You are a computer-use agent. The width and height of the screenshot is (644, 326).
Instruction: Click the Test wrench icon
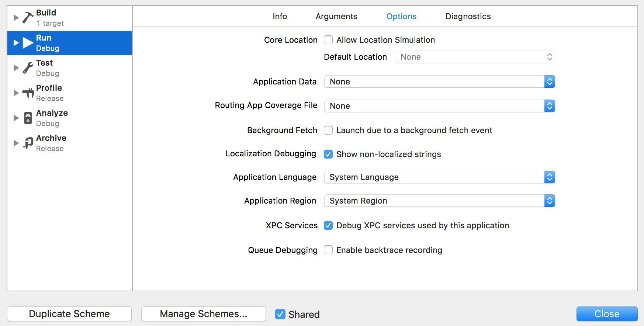coord(28,68)
